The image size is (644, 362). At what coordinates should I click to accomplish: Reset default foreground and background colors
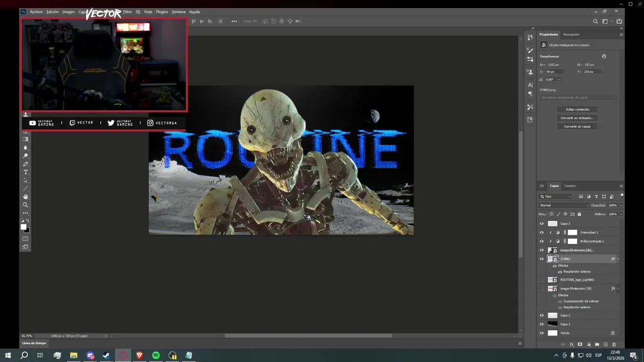(22, 221)
